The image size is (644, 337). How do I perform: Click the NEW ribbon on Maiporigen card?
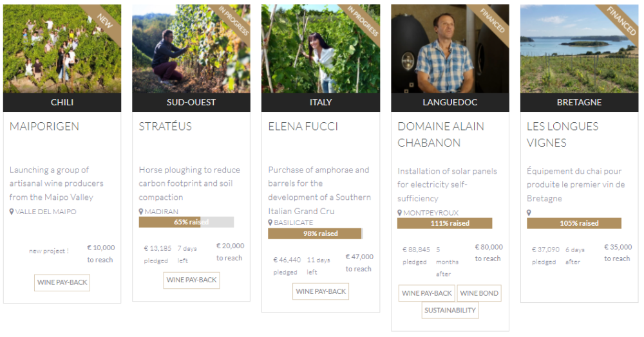[x=104, y=22]
